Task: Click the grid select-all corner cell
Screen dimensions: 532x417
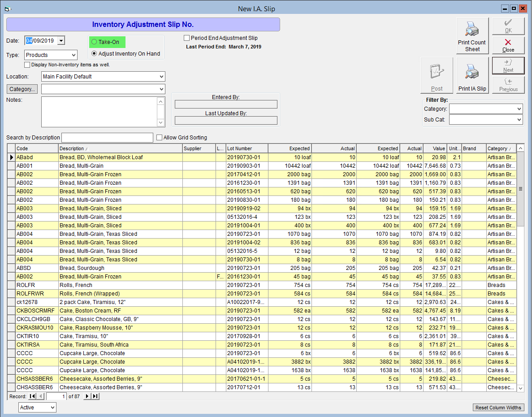Action: coord(11,148)
